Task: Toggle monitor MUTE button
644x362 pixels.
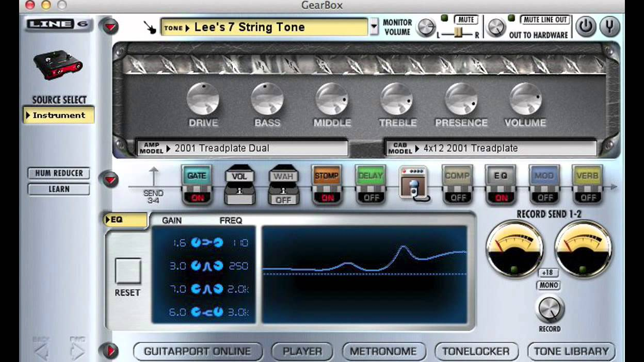Action: coord(466,20)
